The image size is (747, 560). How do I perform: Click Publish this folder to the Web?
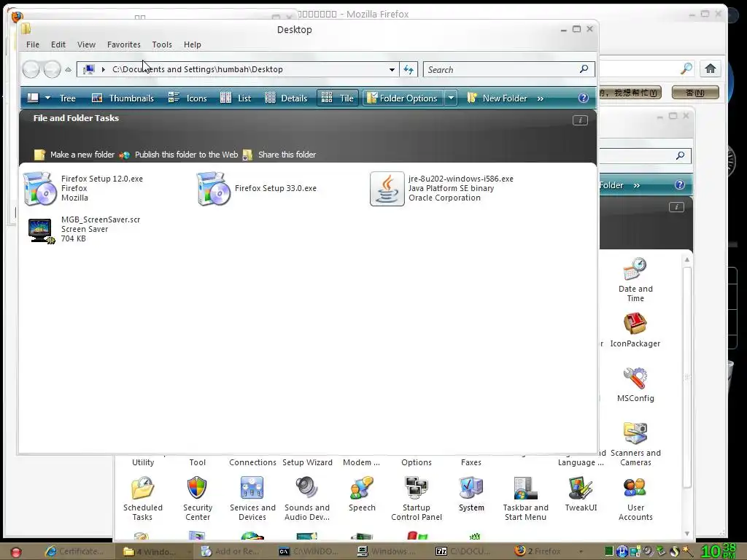[x=179, y=155]
